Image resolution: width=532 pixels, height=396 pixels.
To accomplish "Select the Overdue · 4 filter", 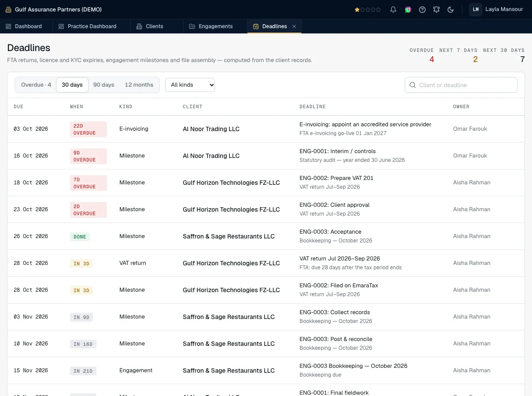I will click(x=36, y=85).
